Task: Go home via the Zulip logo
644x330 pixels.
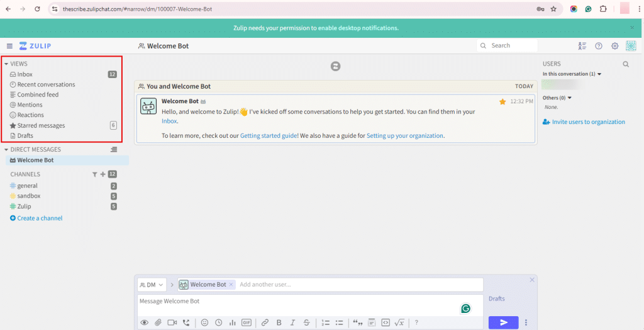Action: pos(35,46)
